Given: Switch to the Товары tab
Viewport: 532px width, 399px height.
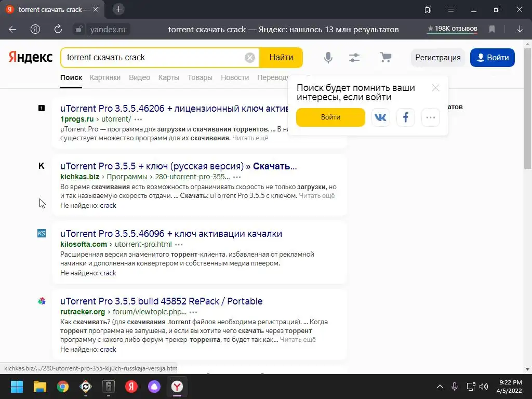Looking at the screenshot, I should (200, 77).
